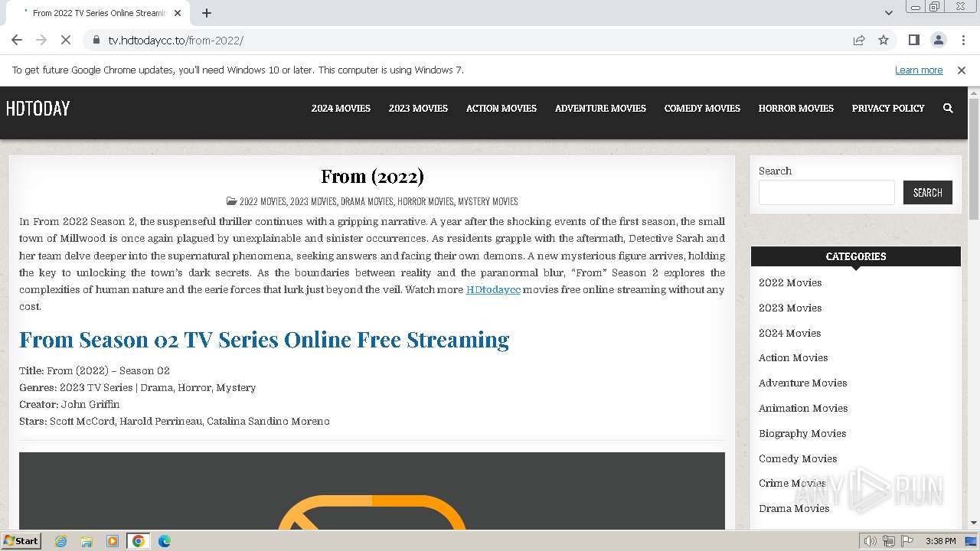
Task: Open a new browser tab
Action: point(207,12)
